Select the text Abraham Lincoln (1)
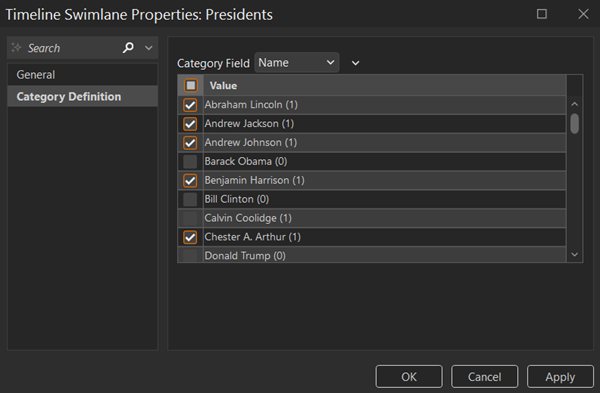Image resolution: width=600 pixels, height=393 pixels. click(251, 104)
